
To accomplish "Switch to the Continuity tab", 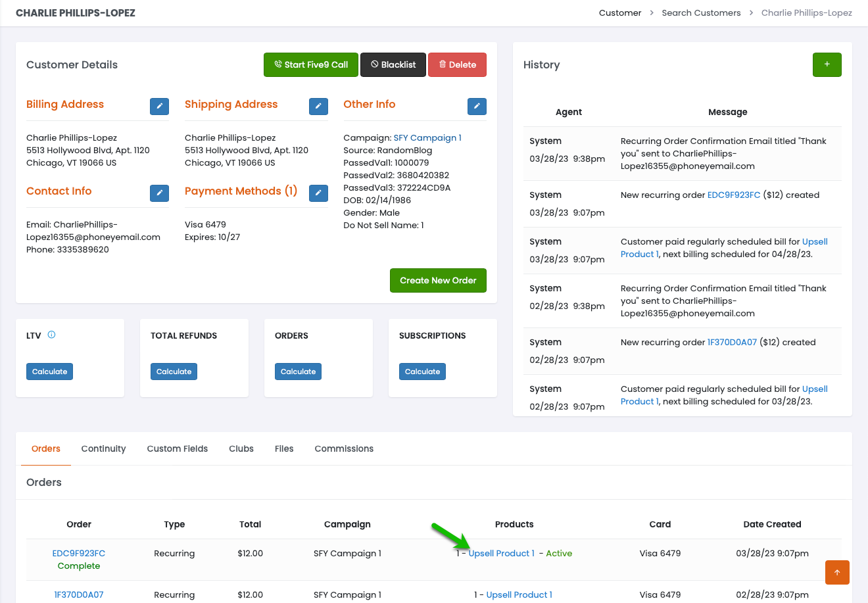I will click(x=103, y=448).
